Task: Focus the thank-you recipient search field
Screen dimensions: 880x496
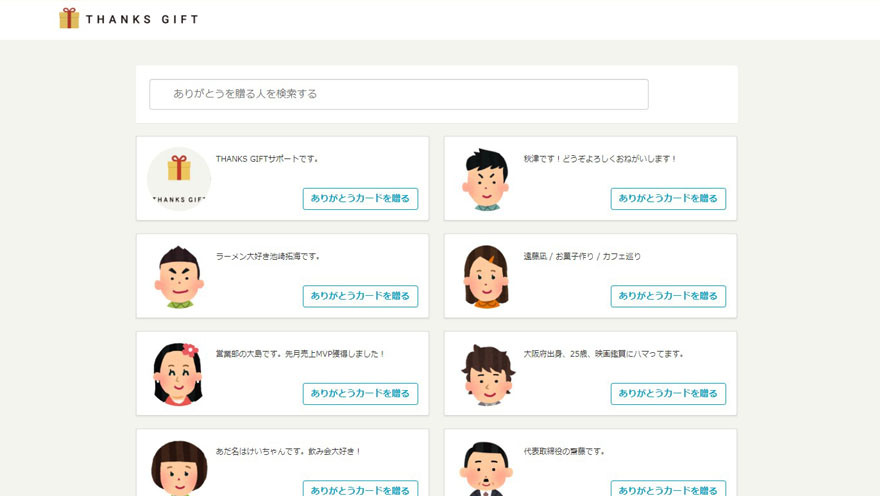Action: 398,94
